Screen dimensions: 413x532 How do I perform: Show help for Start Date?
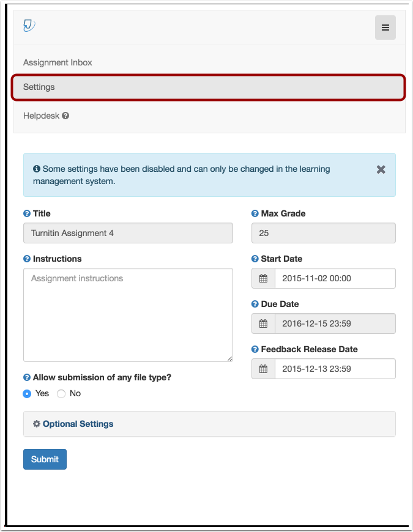pos(255,259)
